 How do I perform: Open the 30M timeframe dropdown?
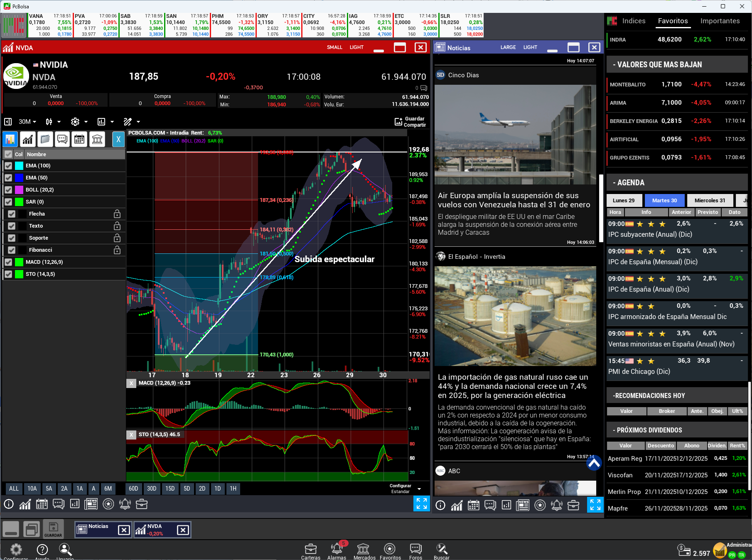pyautogui.click(x=27, y=122)
